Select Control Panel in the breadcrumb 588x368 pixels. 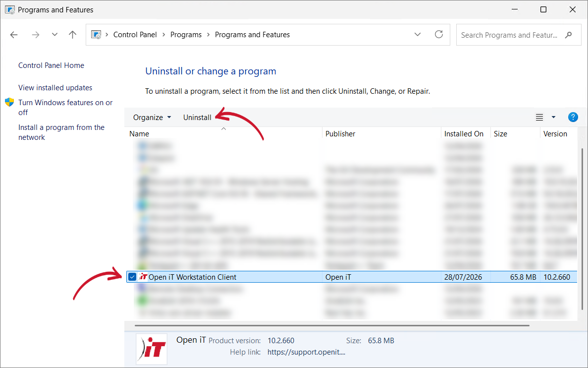[x=135, y=35]
